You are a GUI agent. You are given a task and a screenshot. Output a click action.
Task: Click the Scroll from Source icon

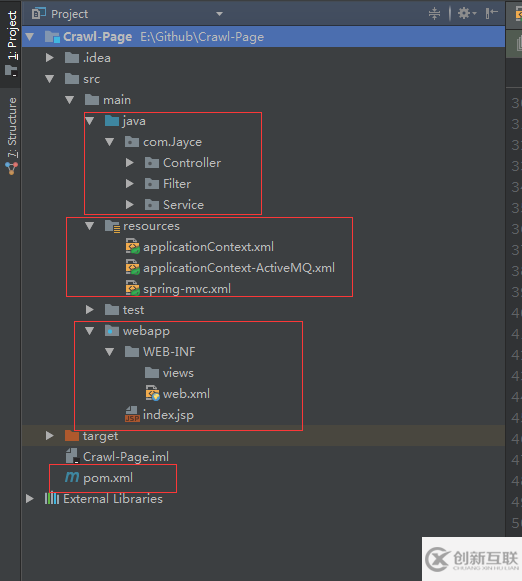tap(434, 14)
